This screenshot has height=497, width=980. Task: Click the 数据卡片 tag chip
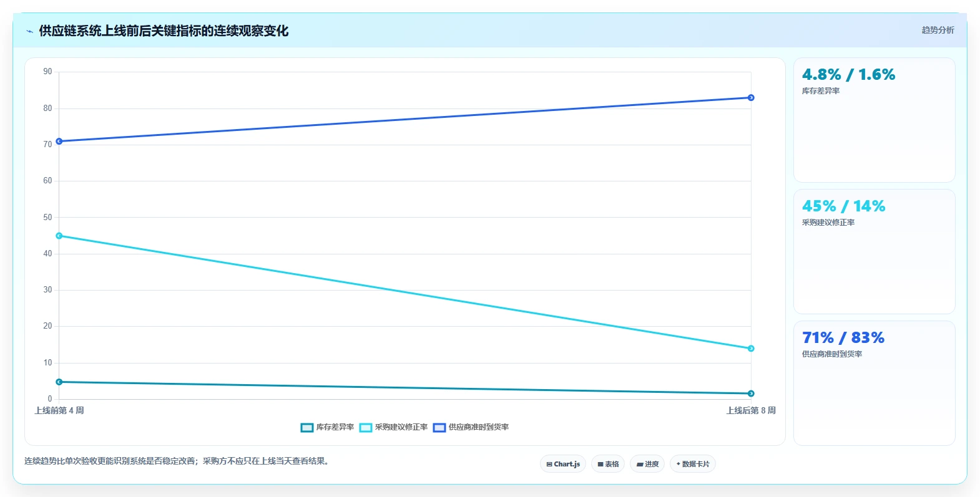[x=693, y=464]
